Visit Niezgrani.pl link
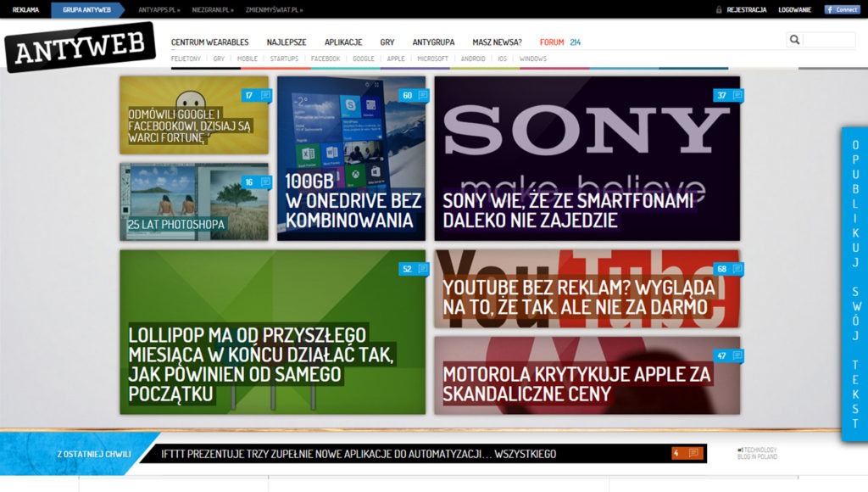This screenshot has width=868, height=492. tap(213, 10)
